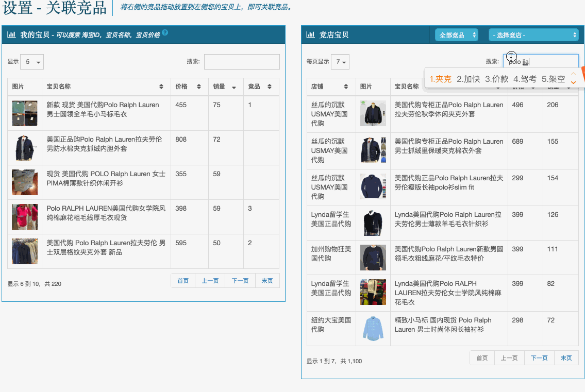Click shop 丝瓜的沉默USMAY in the 496-price row
Screen dimensions: 585x392
point(329,114)
